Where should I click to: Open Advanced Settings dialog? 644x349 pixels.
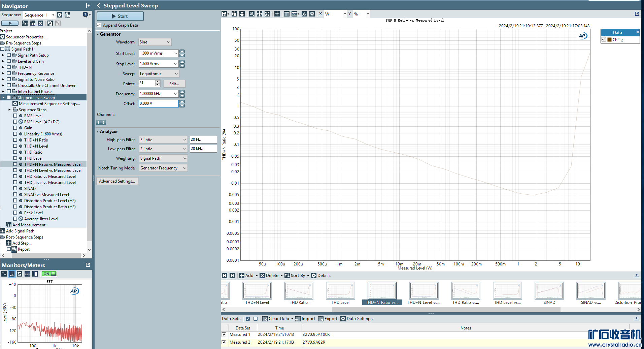coord(117,181)
